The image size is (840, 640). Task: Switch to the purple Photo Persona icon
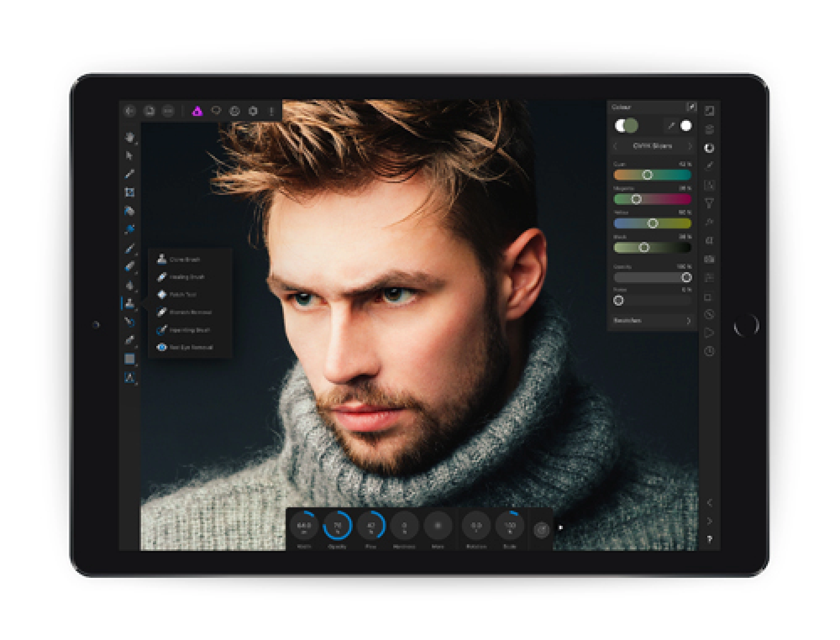coord(197,111)
